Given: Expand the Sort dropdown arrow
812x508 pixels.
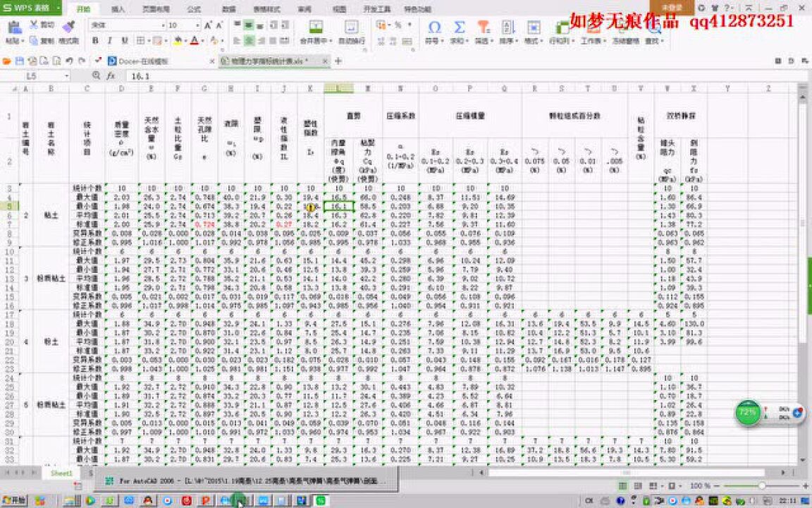Looking at the screenshot, I should tap(516, 41).
